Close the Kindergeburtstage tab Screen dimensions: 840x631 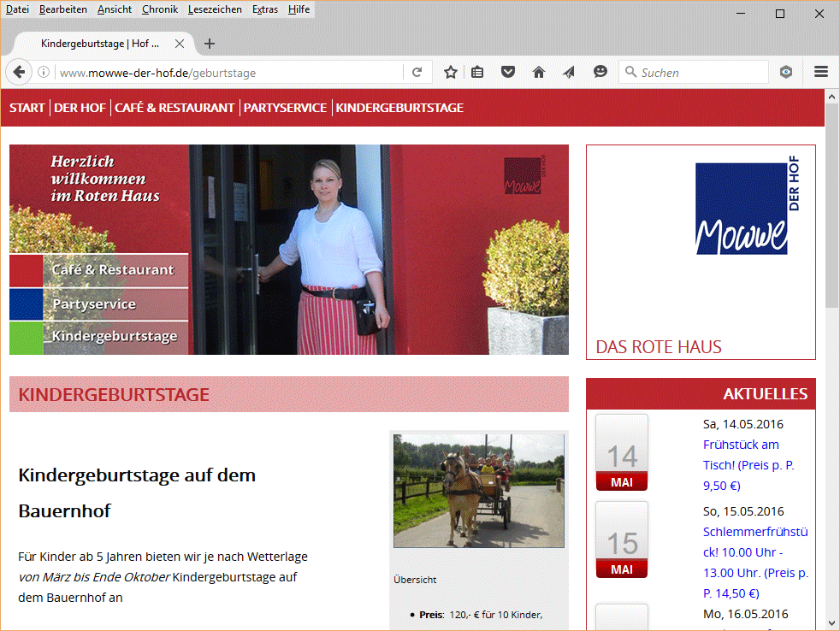tap(180, 44)
